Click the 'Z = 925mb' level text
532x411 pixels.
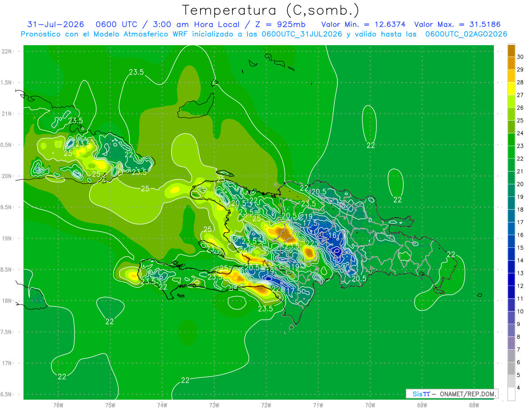pyautogui.click(x=280, y=24)
